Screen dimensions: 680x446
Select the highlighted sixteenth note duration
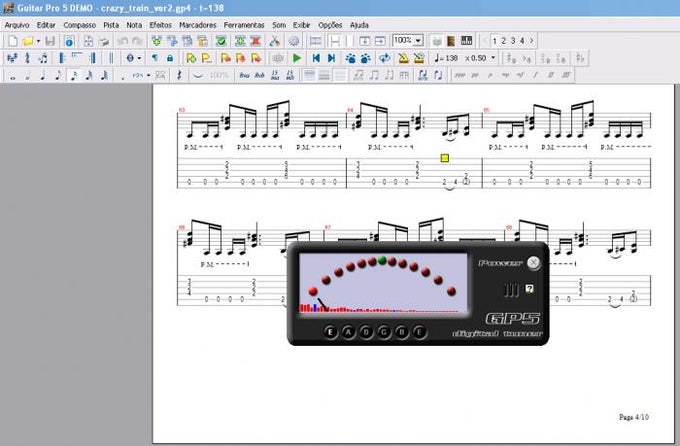pyautogui.click(x=73, y=75)
